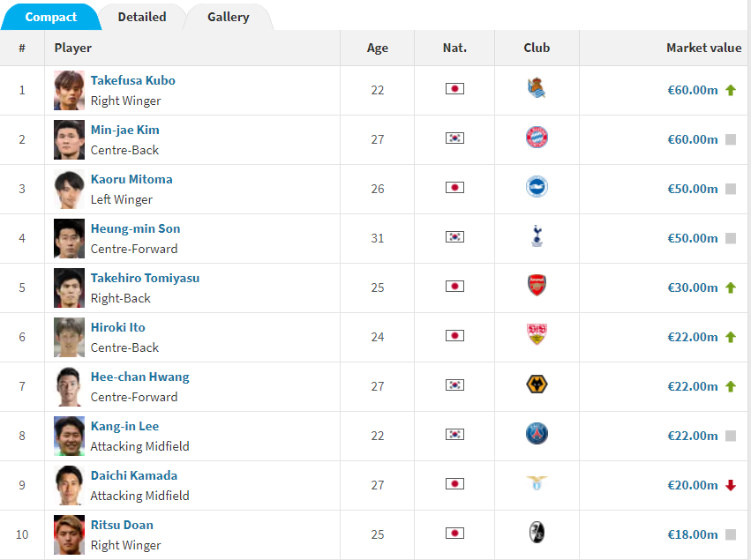Viewport: 751px width, 560px height.
Task: Switch to the Gallery tab
Action: click(228, 17)
